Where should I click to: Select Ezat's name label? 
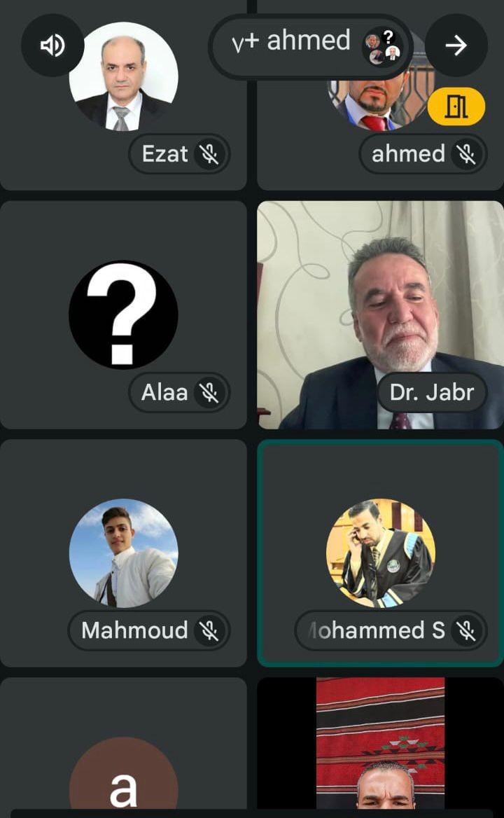click(164, 154)
